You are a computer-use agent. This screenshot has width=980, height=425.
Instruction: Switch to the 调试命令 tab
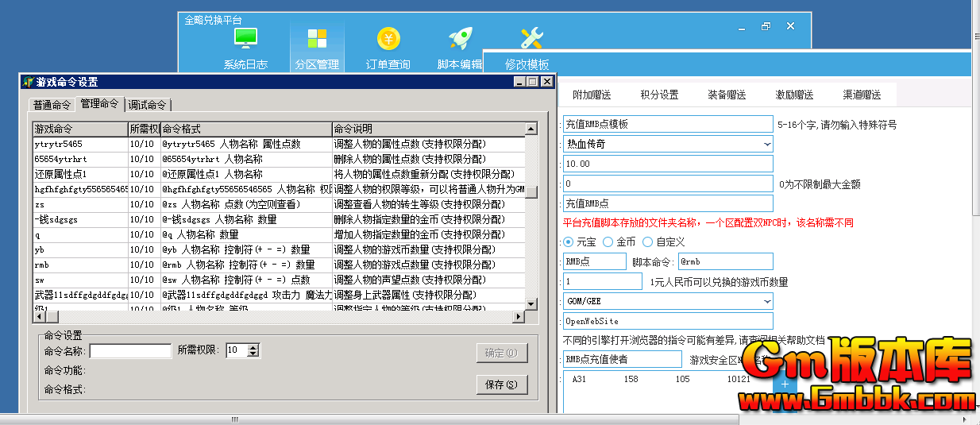pyautogui.click(x=148, y=105)
